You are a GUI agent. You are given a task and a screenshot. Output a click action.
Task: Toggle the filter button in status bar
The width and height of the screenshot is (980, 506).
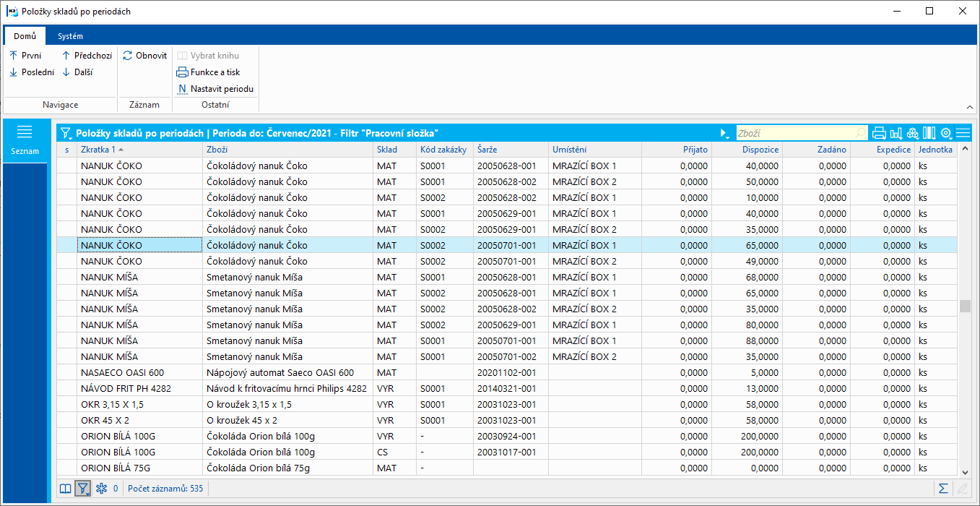click(x=83, y=489)
